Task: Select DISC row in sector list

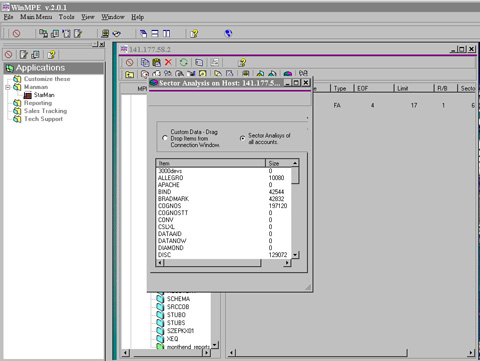Action: [223, 255]
